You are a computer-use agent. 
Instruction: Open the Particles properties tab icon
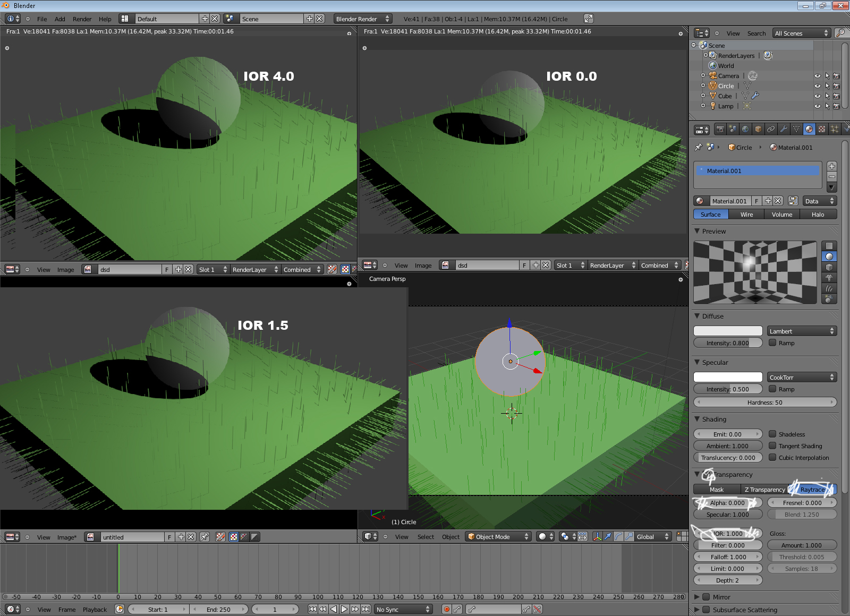[x=835, y=129]
